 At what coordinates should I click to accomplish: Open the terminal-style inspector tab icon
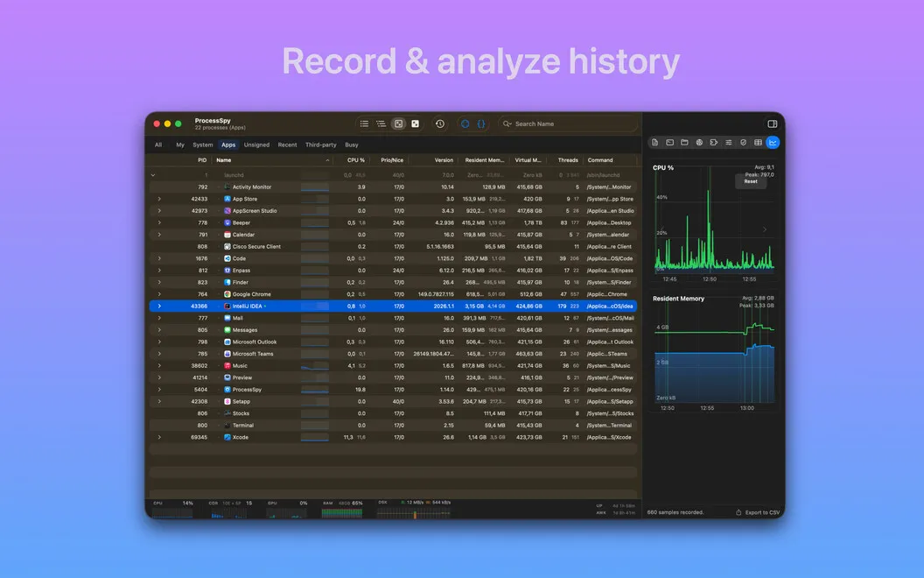pyautogui.click(x=669, y=143)
